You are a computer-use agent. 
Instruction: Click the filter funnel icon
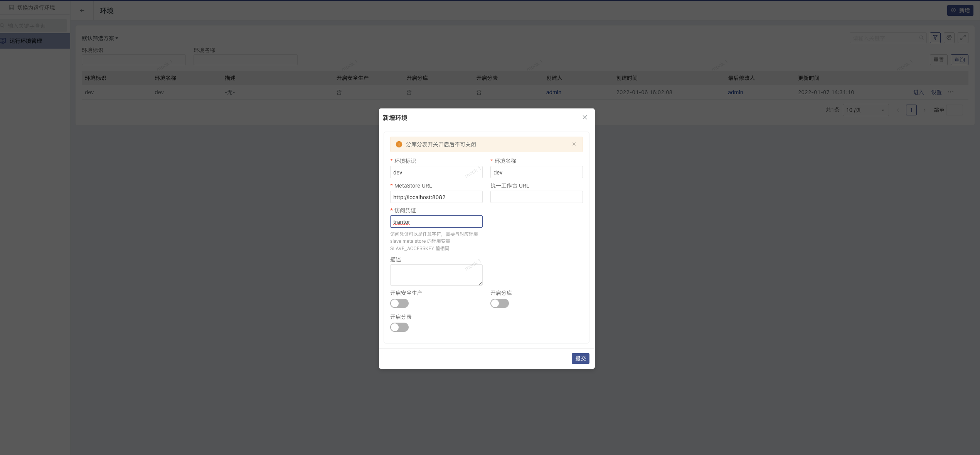[x=935, y=37]
